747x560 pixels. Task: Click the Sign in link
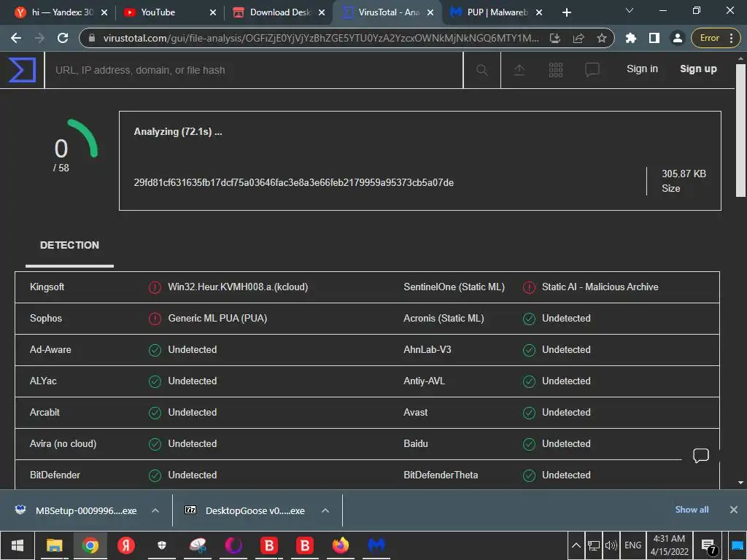(x=642, y=69)
